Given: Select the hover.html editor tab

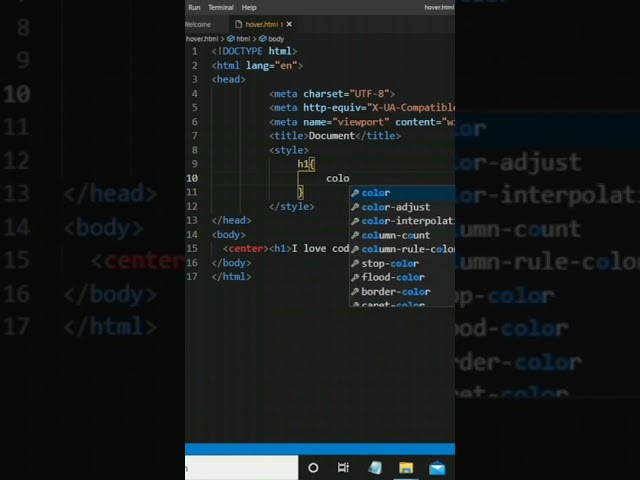Looking at the screenshot, I should 262,24.
